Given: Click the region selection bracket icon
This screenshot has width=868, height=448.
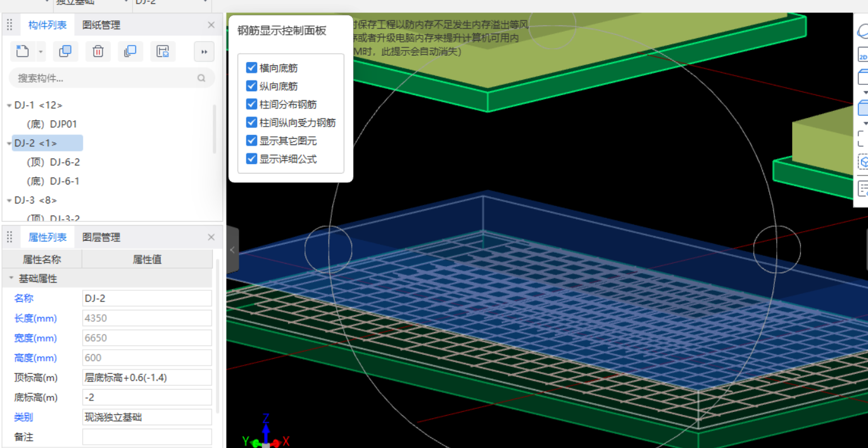Looking at the screenshot, I should tap(862, 139).
